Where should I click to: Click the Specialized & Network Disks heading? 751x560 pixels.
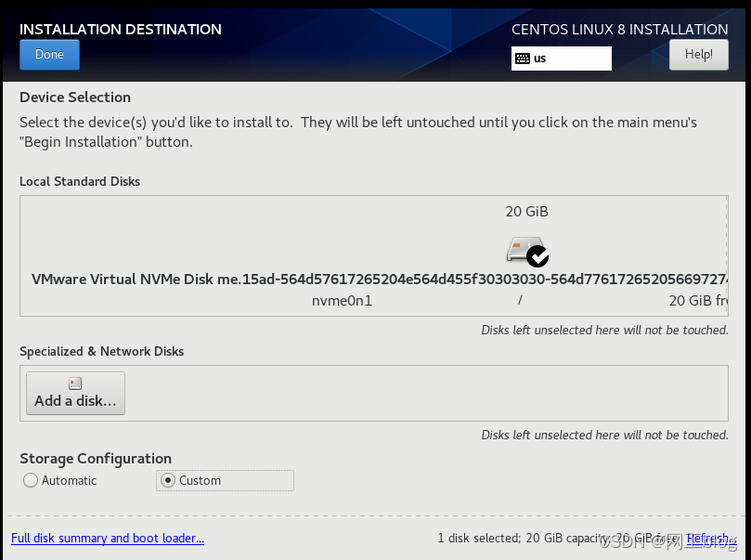coord(101,351)
